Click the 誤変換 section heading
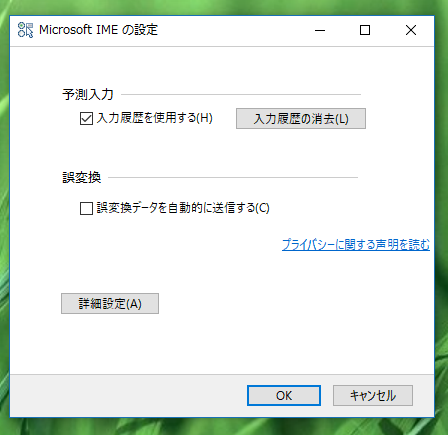Viewport: 448px width, 435px height. 82,178
